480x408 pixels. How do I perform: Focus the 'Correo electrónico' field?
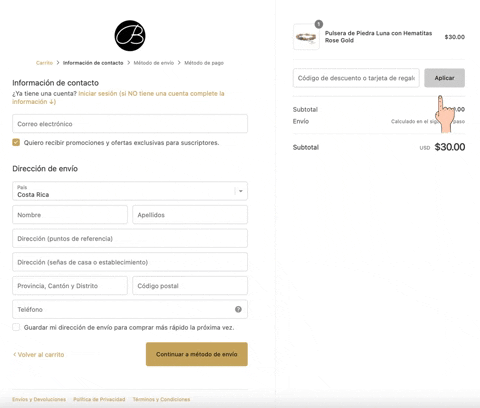[x=130, y=124]
